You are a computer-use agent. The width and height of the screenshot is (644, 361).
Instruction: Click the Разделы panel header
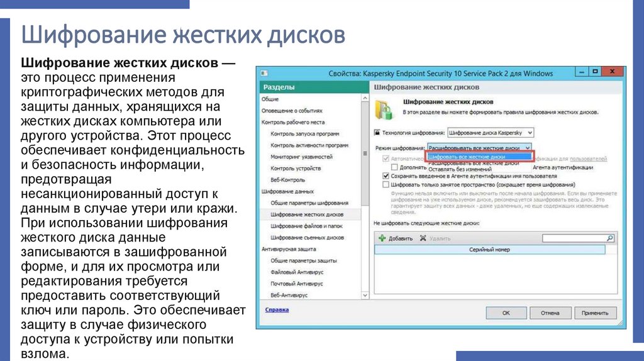click(314, 87)
